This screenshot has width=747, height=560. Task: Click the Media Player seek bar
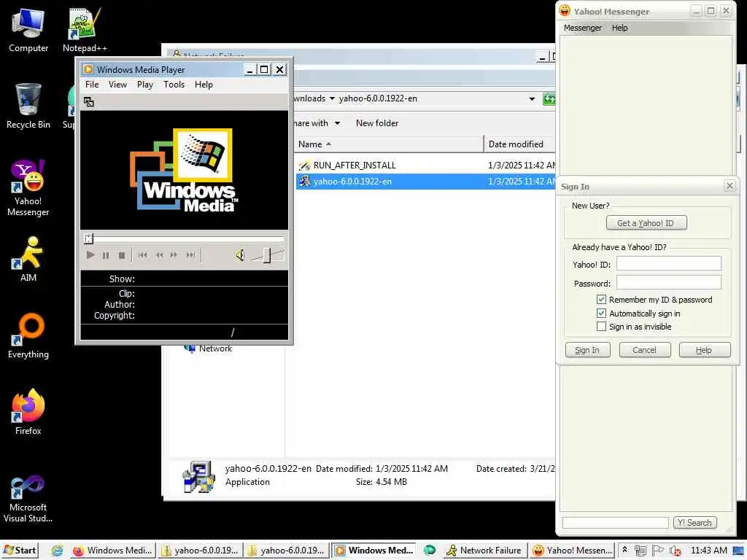[x=185, y=238]
